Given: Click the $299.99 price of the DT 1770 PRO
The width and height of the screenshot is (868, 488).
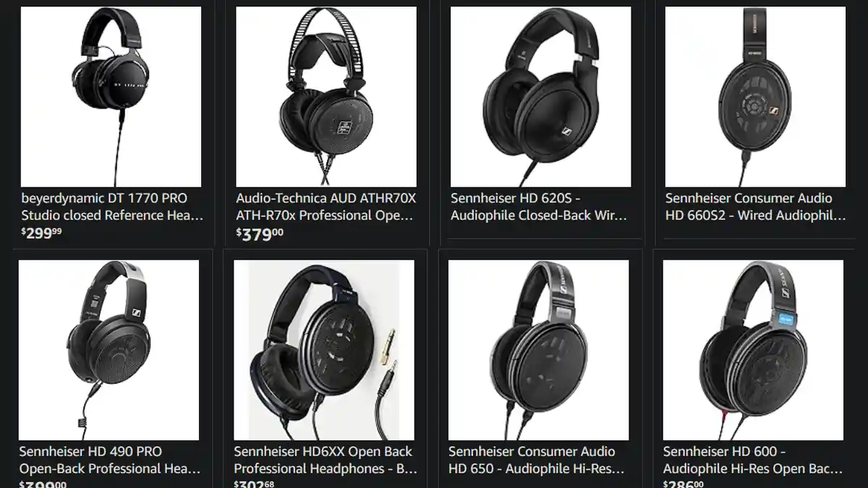Looking at the screenshot, I should (x=41, y=232).
